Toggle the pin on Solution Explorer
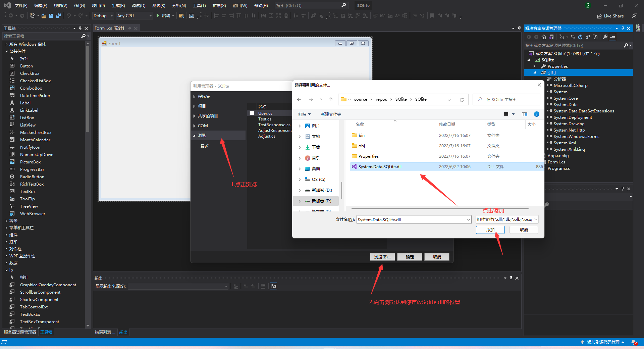644x349 pixels. [623, 28]
